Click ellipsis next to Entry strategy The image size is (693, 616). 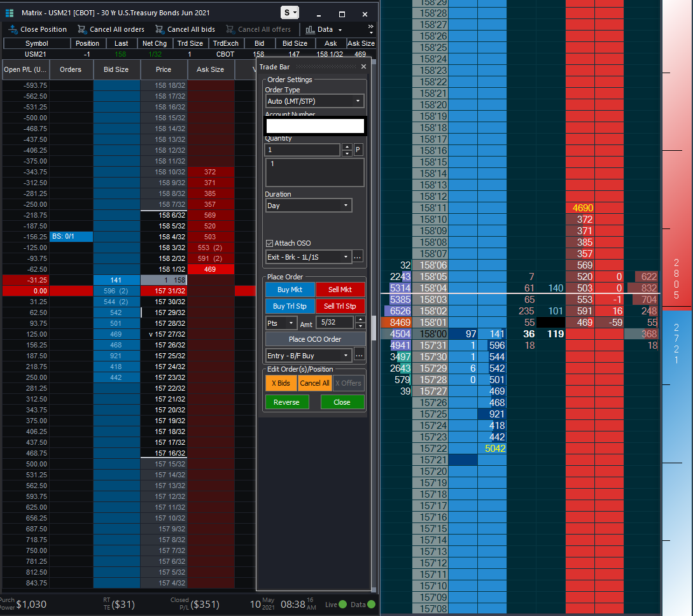[x=359, y=355]
